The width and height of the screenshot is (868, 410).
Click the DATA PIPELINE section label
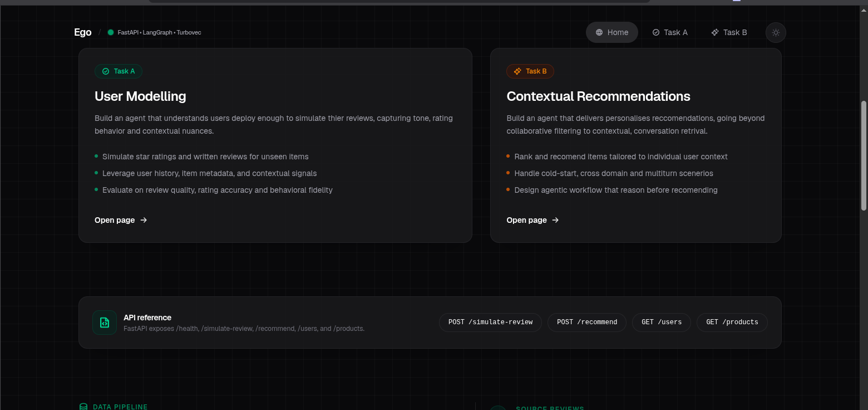pos(120,407)
